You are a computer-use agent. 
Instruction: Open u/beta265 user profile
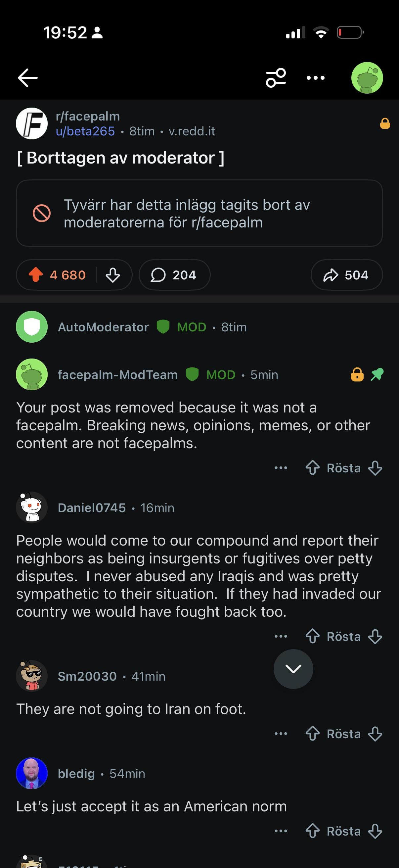(85, 131)
